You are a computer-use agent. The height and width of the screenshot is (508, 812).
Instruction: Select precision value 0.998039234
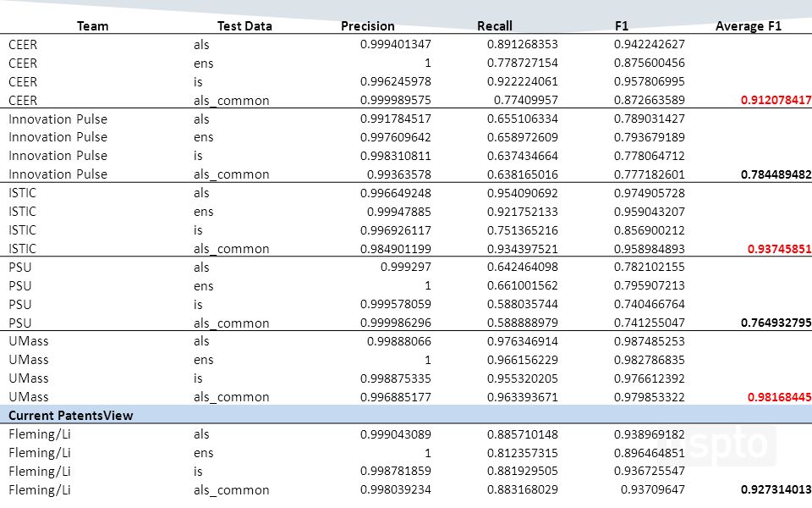[396, 489]
